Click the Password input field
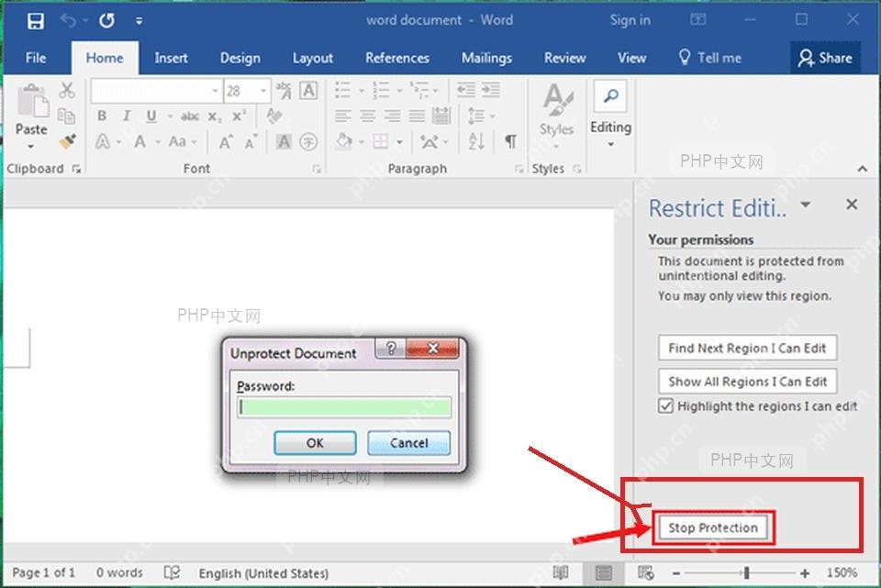 coord(344,407)
